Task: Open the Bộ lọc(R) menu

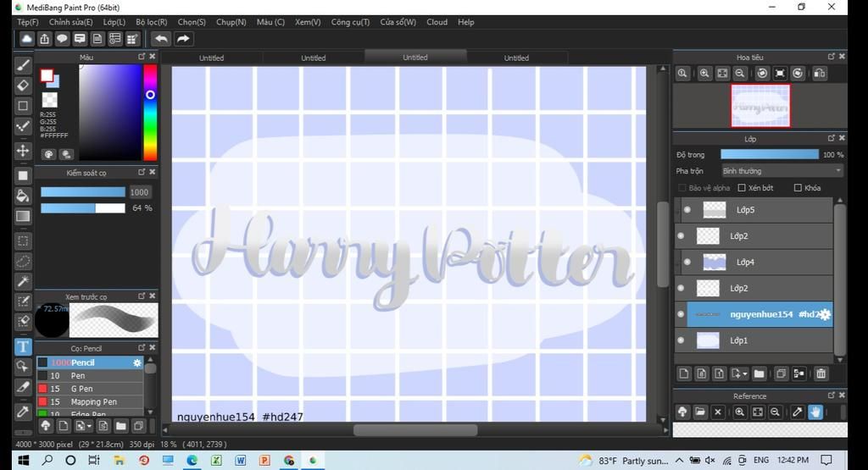Action: point(151,22)
